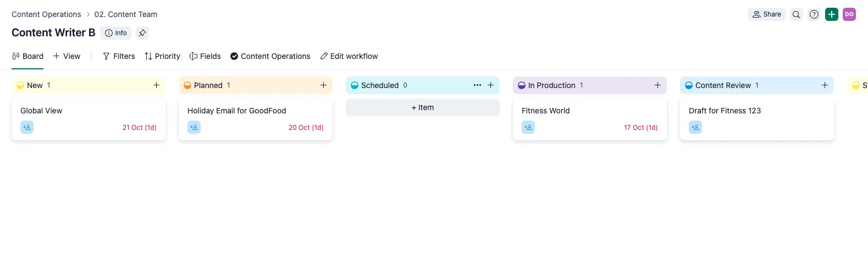The image size is (868, 262).
Task: Open search with the magnifier icon
Action: [x=796, y=14]
